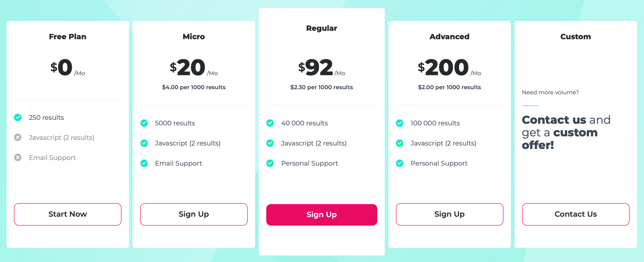Image resolution: width=644 pixels, height=262 pixels.
Task: Click the green checkmark beside 250 results
Action: point(18,117)
